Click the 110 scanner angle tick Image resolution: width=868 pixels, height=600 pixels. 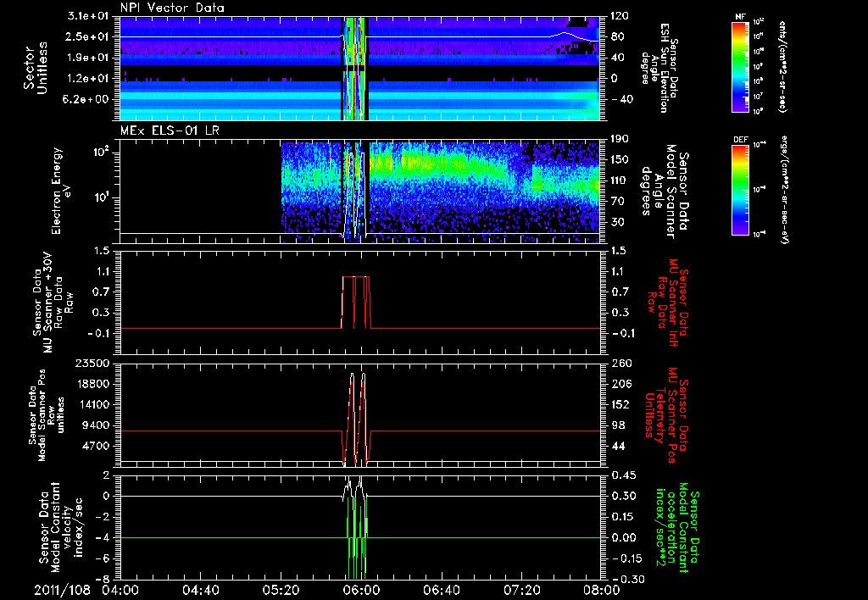pos(620,181)
